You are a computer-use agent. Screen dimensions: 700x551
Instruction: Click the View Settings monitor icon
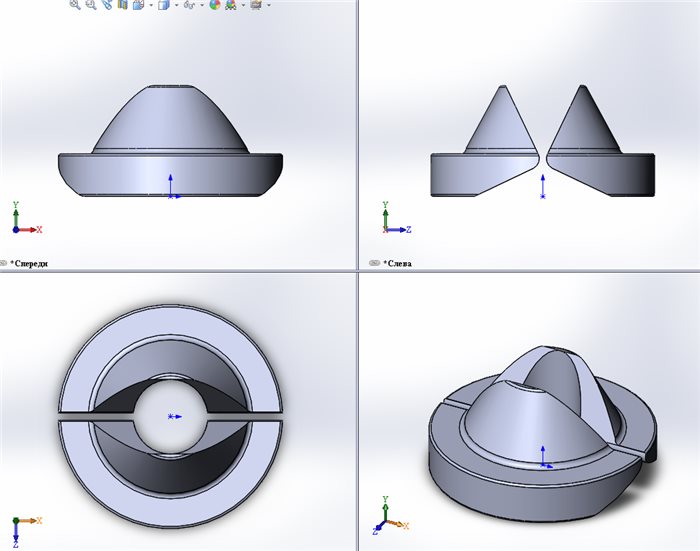tap(256, 4)
